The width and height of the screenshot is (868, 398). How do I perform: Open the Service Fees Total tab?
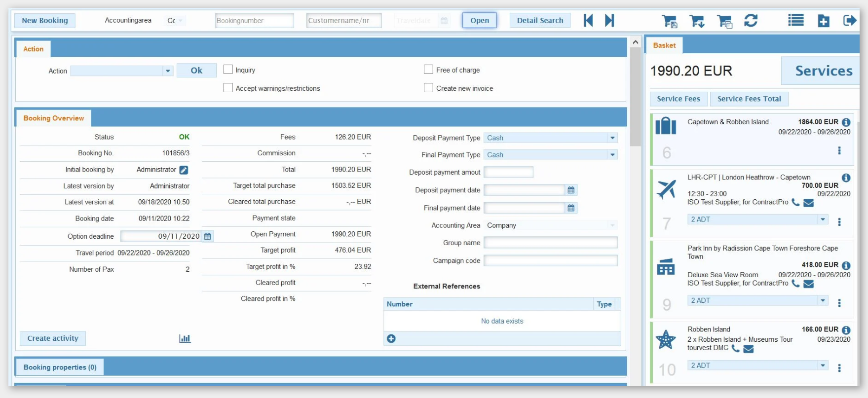click(x=749, y=99)
